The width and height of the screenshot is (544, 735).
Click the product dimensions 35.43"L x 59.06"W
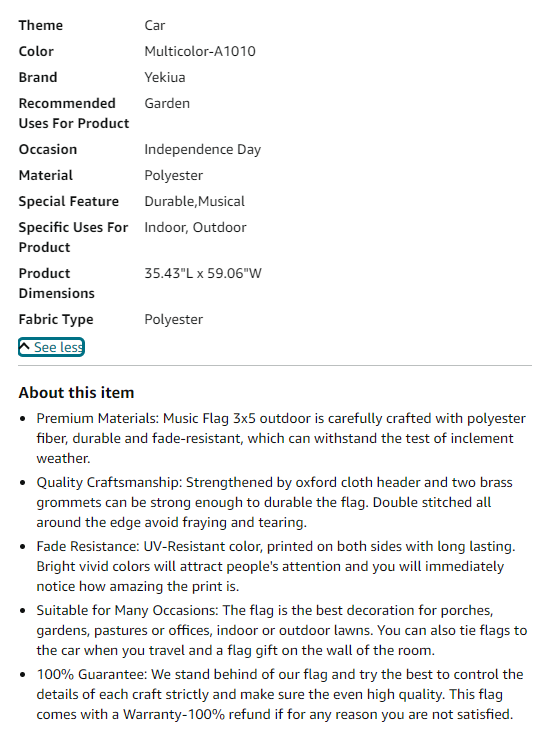(203, 273)
